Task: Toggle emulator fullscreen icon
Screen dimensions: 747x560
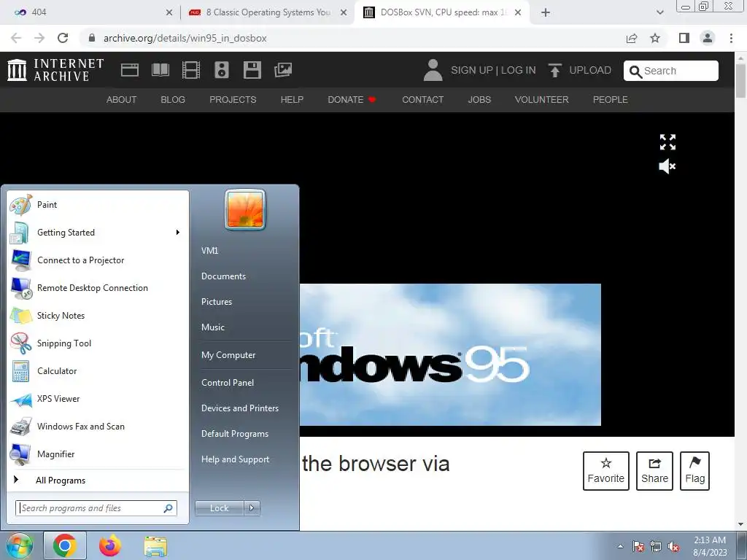Action: click(x=667, y=142)
